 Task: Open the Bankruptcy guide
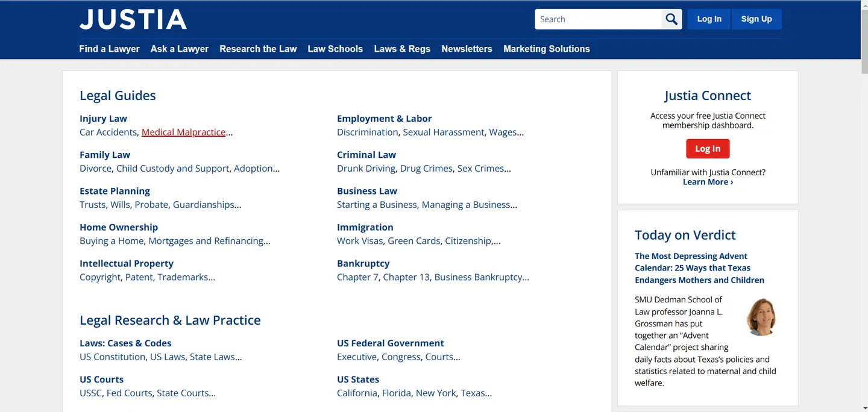(x=363, y=263)
